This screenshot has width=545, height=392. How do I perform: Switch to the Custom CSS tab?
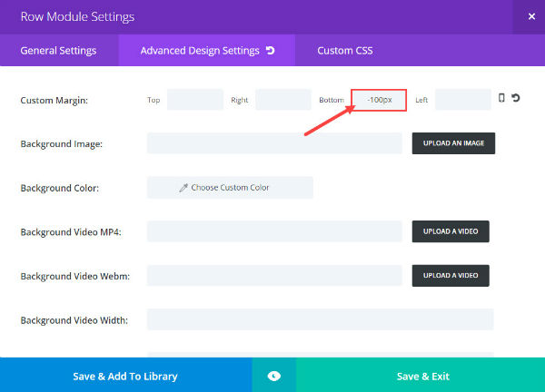point(345,50)
